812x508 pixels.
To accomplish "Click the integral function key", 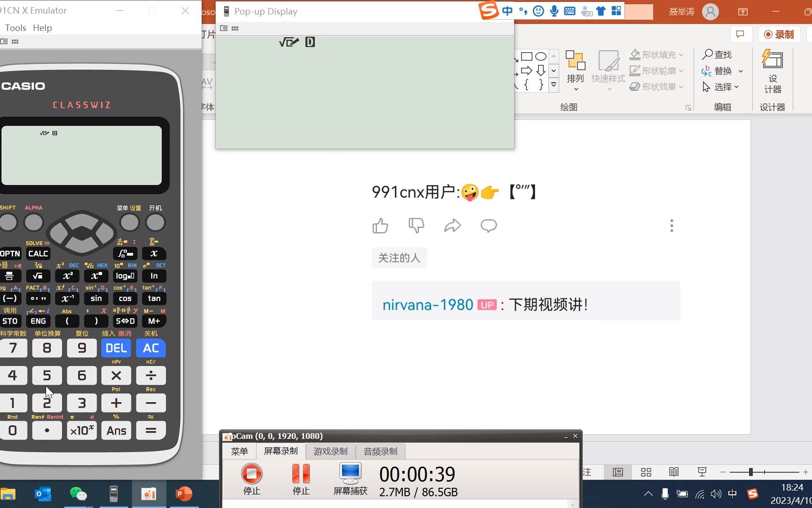I will [x=125, y=254].
